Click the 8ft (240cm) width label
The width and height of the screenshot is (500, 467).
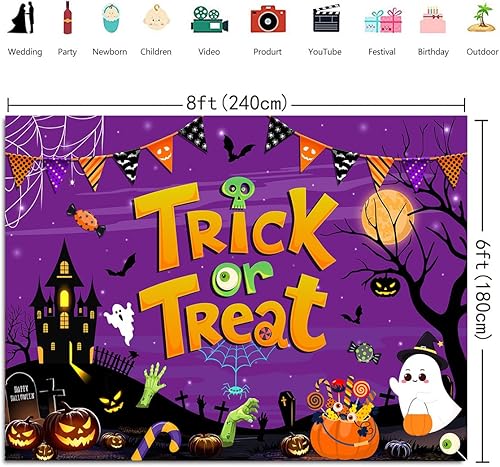236,103
